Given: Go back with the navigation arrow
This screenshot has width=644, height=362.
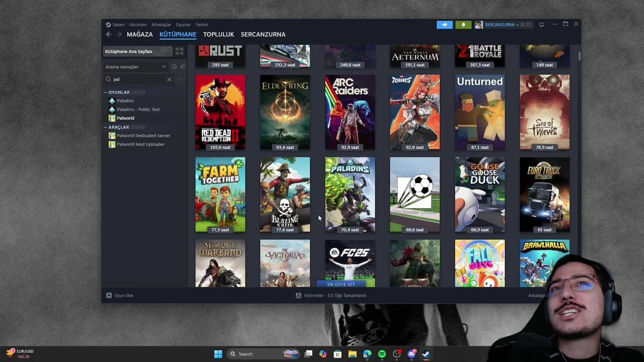Looking at the screenshot, I should [x=109, y=34].
